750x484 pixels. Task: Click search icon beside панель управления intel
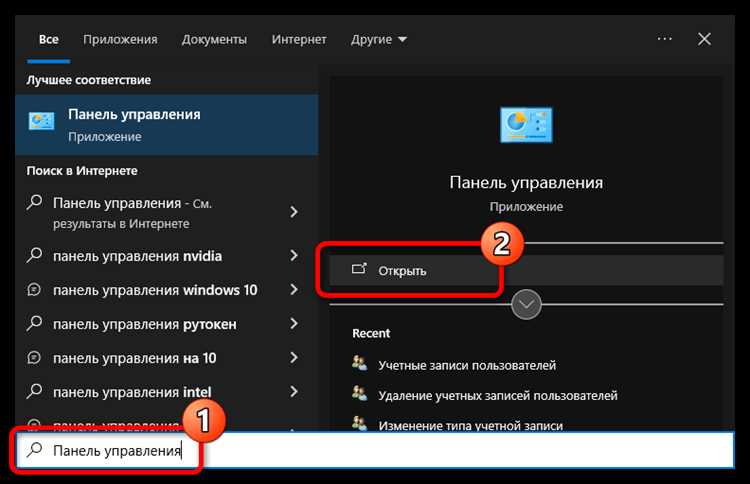pos(34,392)
